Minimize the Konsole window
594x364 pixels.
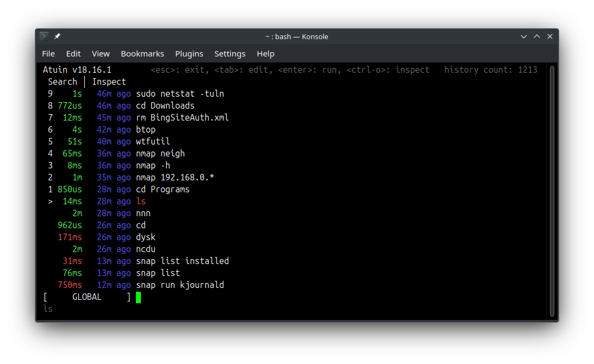(523, 36)
